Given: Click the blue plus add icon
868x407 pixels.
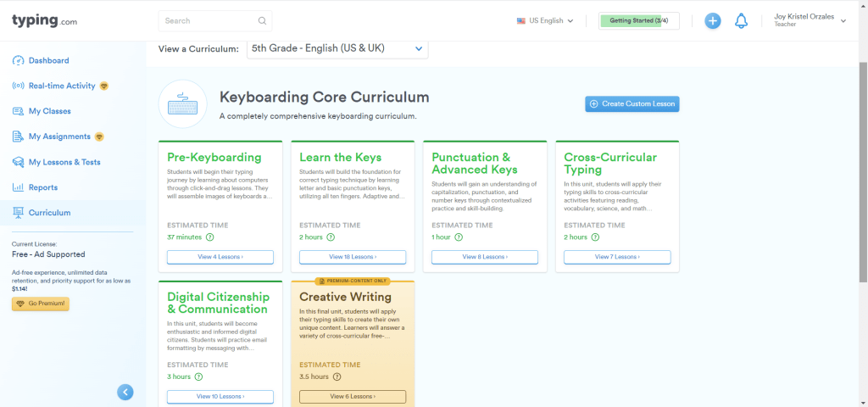Looking at the screenshot, I should 713,21.
